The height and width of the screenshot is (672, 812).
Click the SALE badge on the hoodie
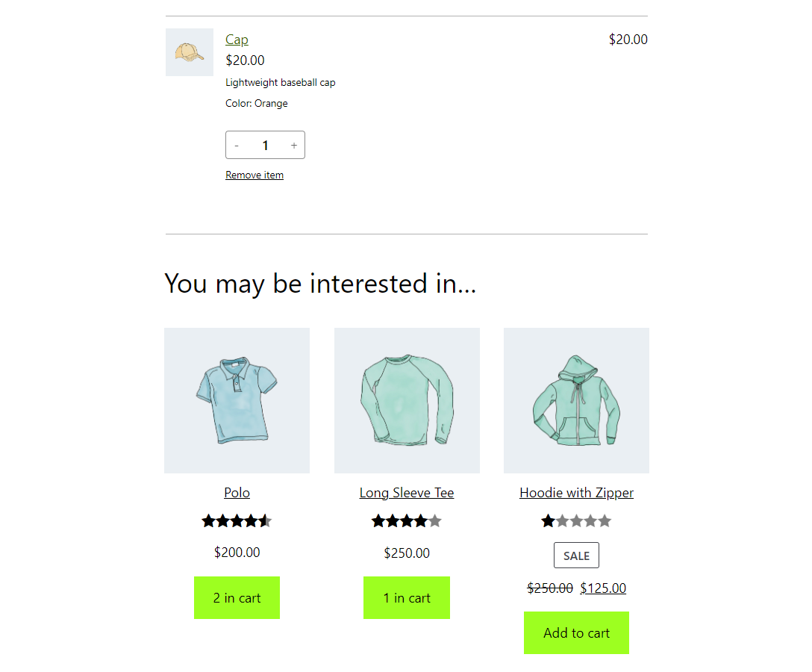point(576,556)
